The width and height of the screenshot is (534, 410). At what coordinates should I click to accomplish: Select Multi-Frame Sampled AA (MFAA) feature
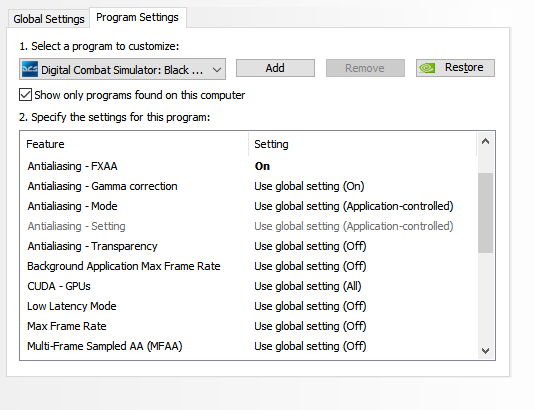[x=105, y=346]
